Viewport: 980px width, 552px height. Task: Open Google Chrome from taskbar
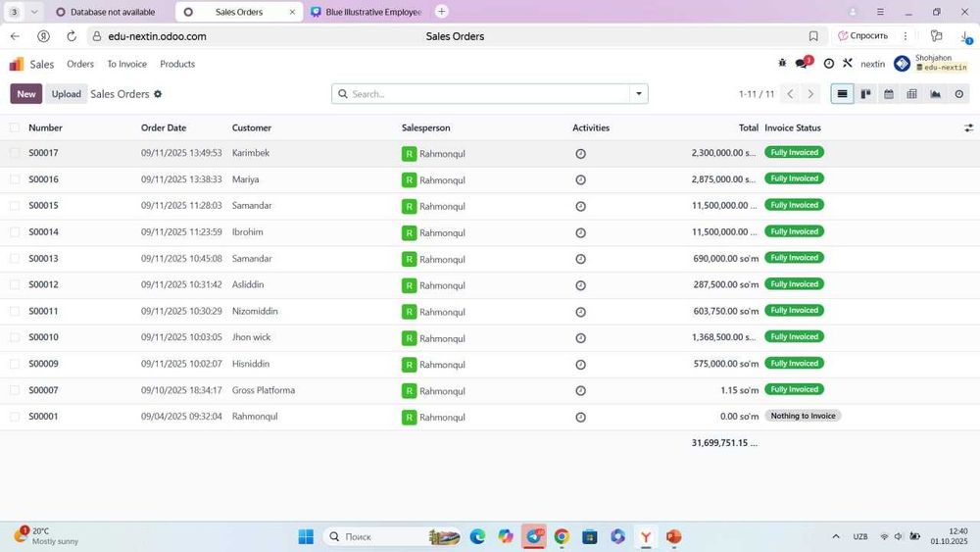click(x=562, y=536)
